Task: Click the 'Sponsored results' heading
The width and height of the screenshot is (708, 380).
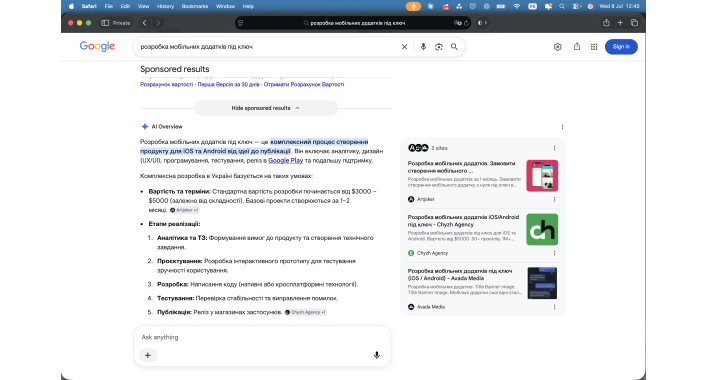Action: coord(175,69)
